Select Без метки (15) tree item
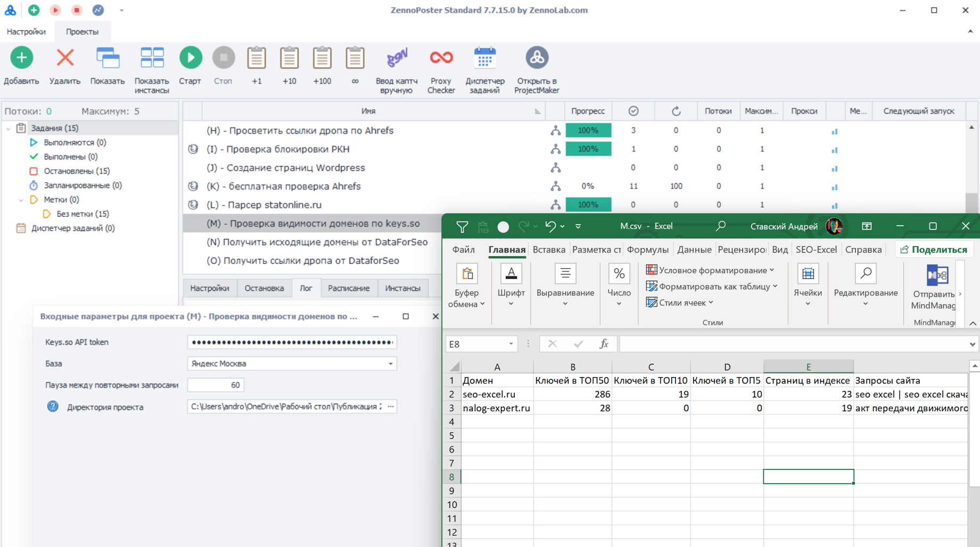Viewport: 980px width, 547px height. 83,214
